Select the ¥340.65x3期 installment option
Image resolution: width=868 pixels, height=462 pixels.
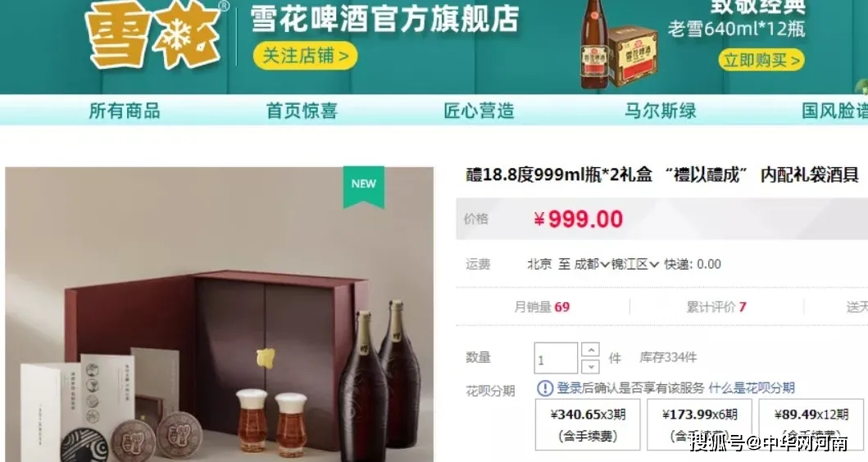point(588,424)
